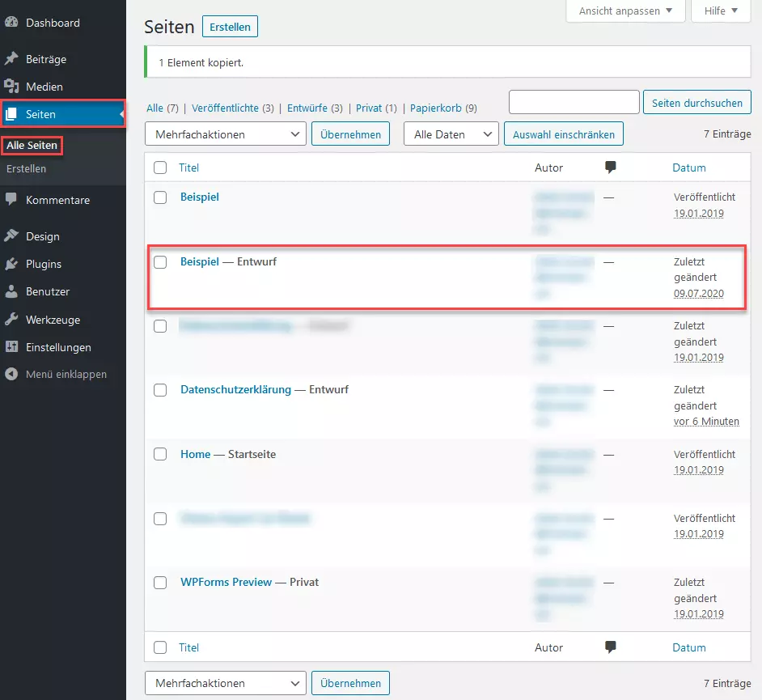Filter by Privat (1) link
Viewport: 762px width, 700px height.
pyautogui.click(x=376, y=108)
